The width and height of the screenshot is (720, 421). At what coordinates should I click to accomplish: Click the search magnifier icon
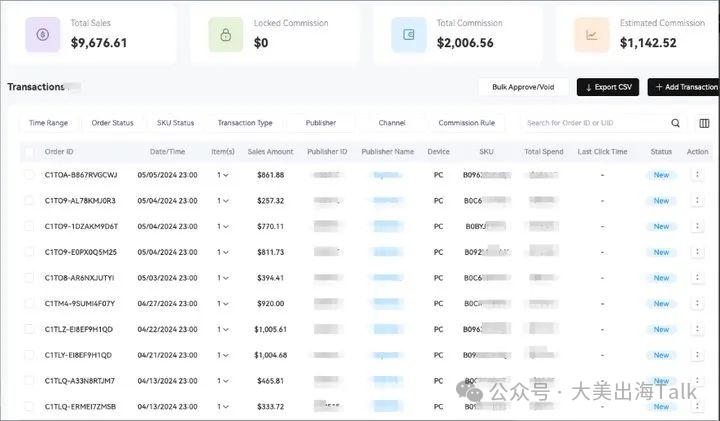[675, 123]
